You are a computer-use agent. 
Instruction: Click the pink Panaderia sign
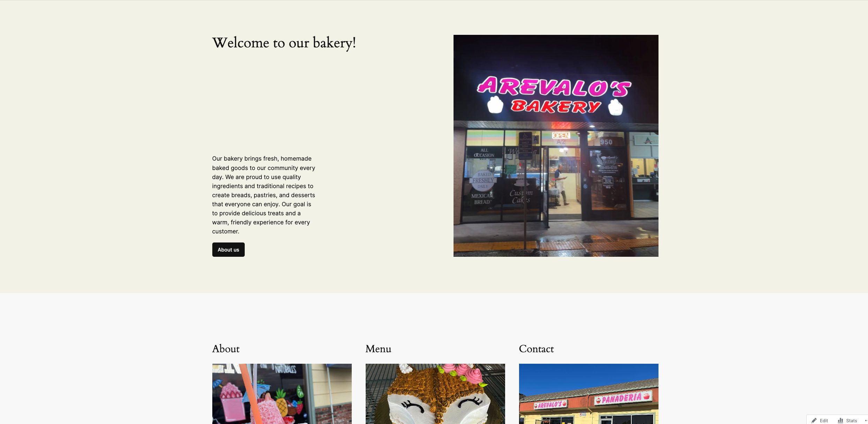point(623,398)
